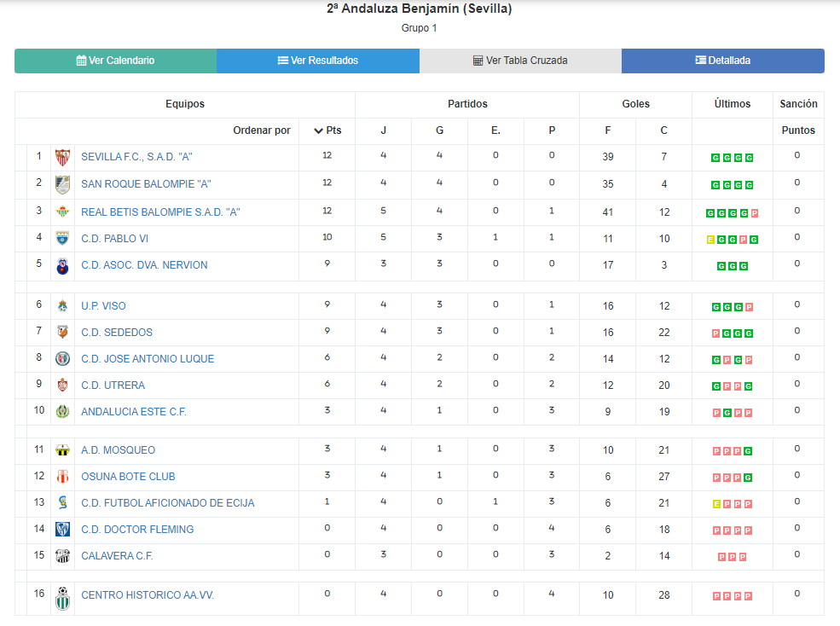
Task: Click goals against 28 for Centro Historico
Action: pos(663,595)
